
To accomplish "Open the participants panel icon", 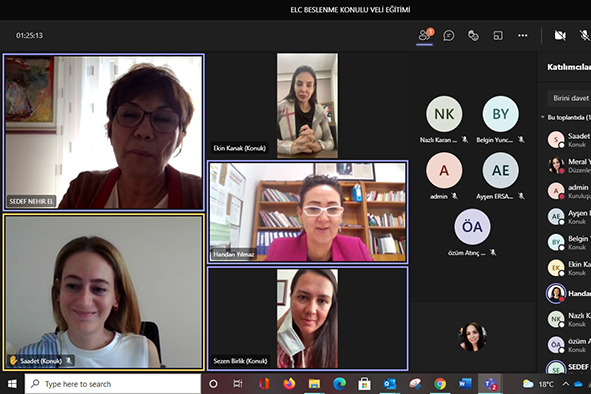I will tap(425, 35).
